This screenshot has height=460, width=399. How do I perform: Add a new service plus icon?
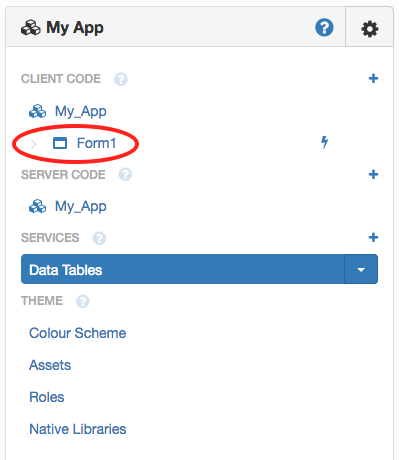373,237
